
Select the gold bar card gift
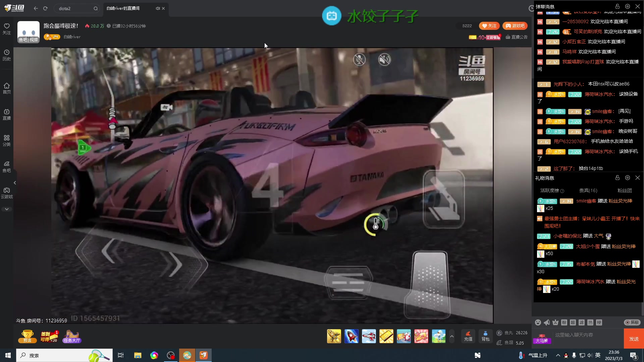(386, 336)
